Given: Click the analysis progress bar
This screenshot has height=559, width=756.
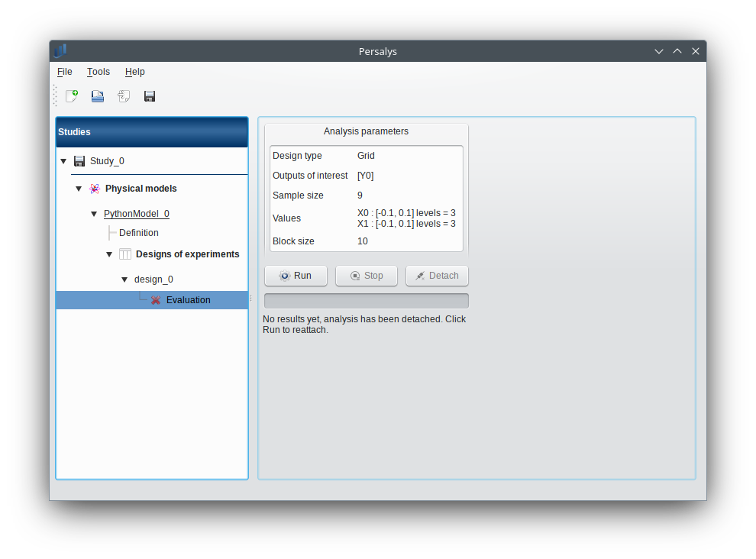Looking at the screenshot, I should (x=367, y=301).
